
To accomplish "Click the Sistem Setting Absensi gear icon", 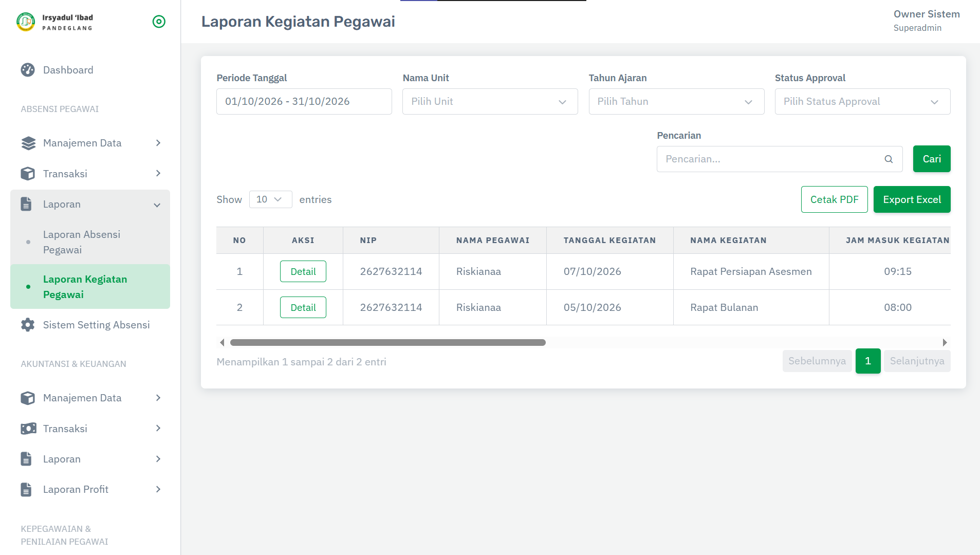I will click(x=28, y=325).
